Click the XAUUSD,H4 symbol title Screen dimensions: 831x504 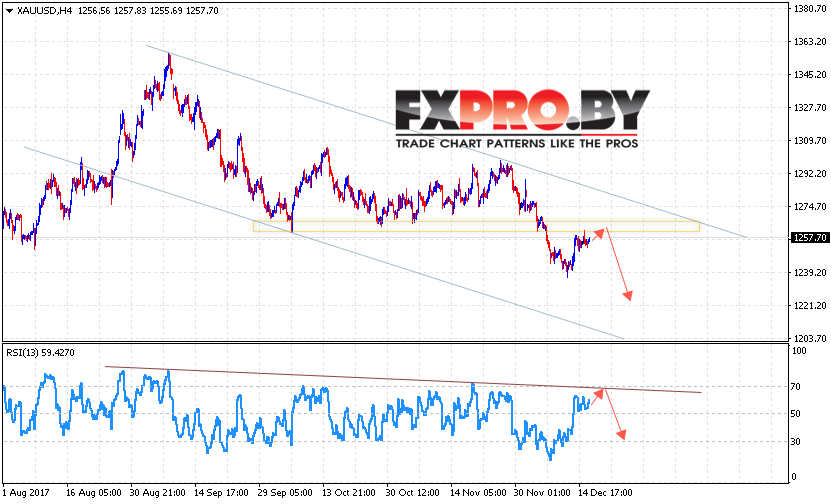point(45,11)
